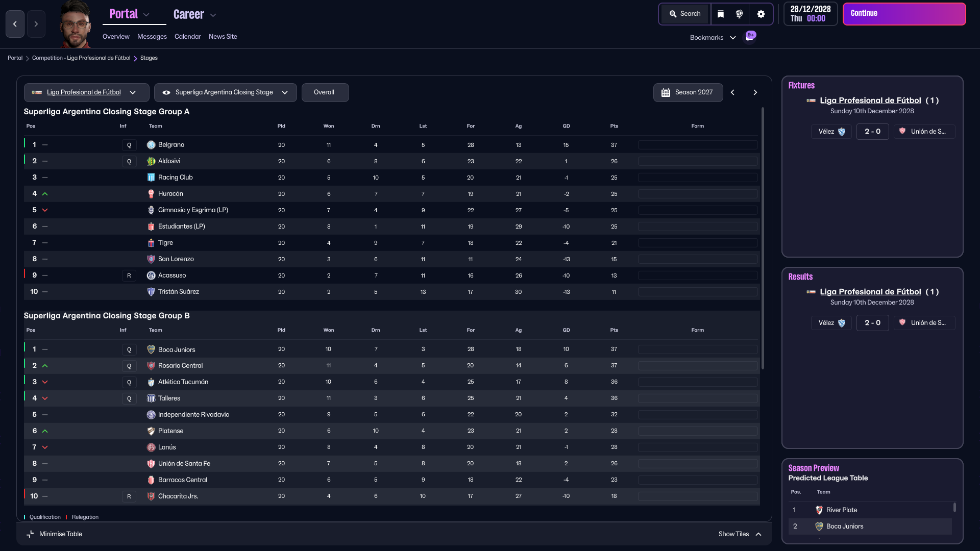Viewport: 980px width, 551px height.
Task: Click the Search field
Action: point(685,14)
